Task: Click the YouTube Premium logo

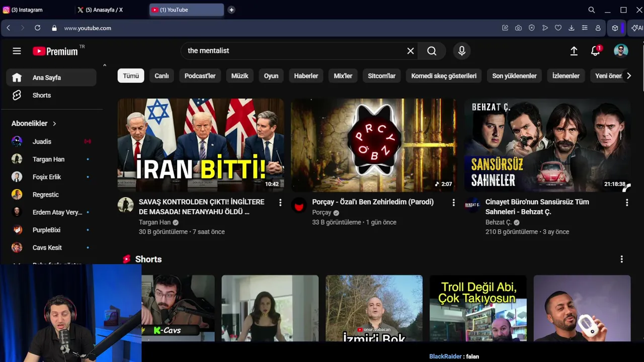Action: click(x=55, y=51)
